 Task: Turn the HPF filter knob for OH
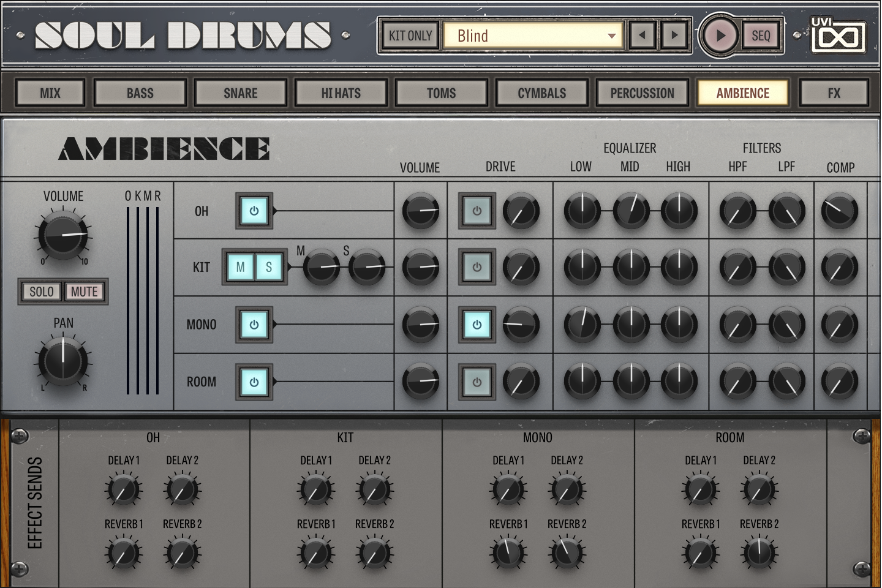coord(737,210)
